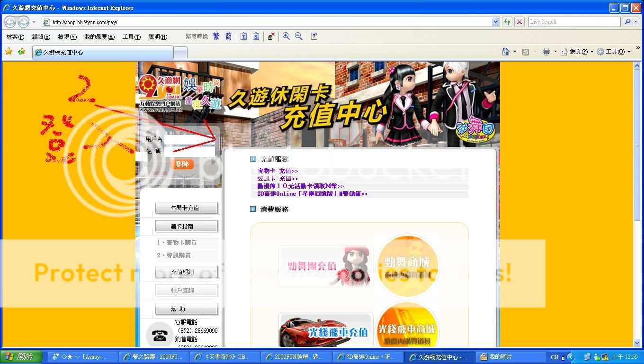Click the Windows 開始 Start button
This screenshot has width=644, height=364.
tap(21, 357)
